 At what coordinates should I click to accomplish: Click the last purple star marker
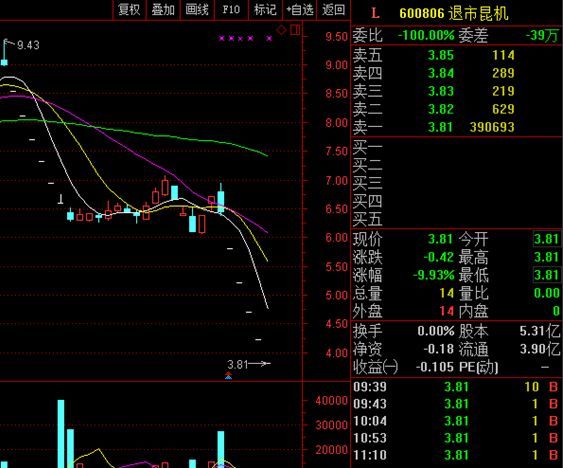pos(269,38)
